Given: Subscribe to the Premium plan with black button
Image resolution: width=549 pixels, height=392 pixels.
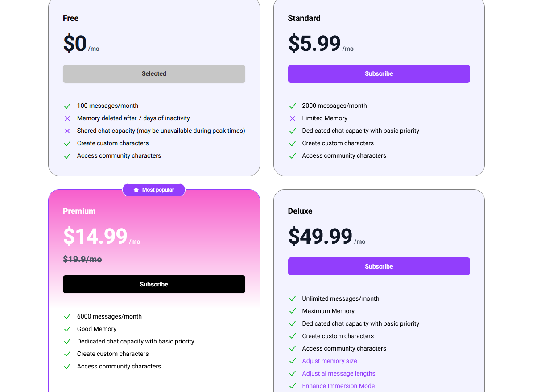Looking at the screenshot, I should pyautogui.click(x=154, y=284).
